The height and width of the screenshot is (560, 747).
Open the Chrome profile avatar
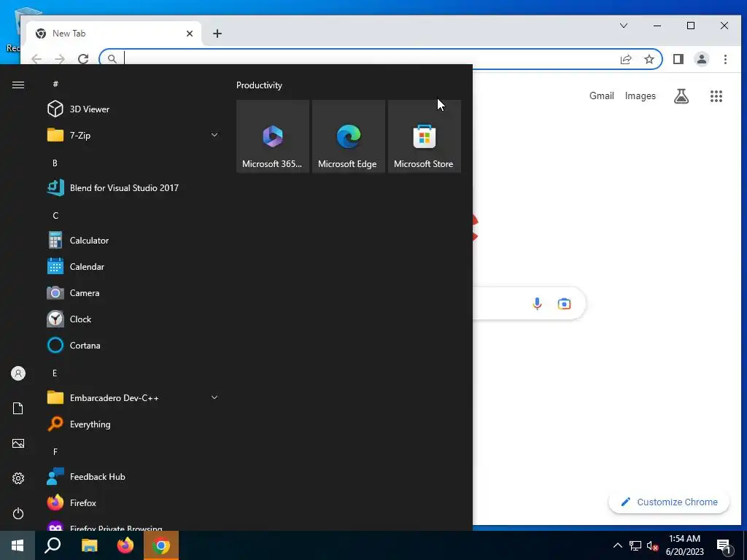(x=702, y=59)
